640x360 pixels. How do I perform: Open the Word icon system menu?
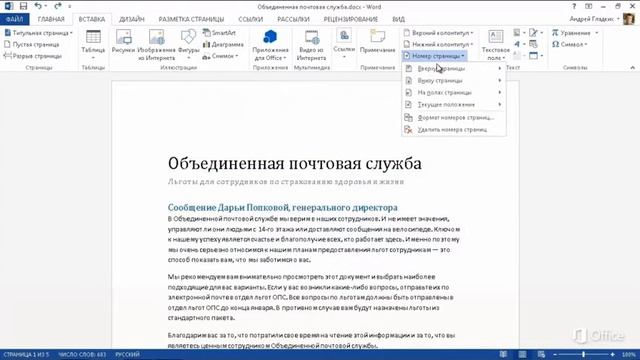tap(9, 6)
